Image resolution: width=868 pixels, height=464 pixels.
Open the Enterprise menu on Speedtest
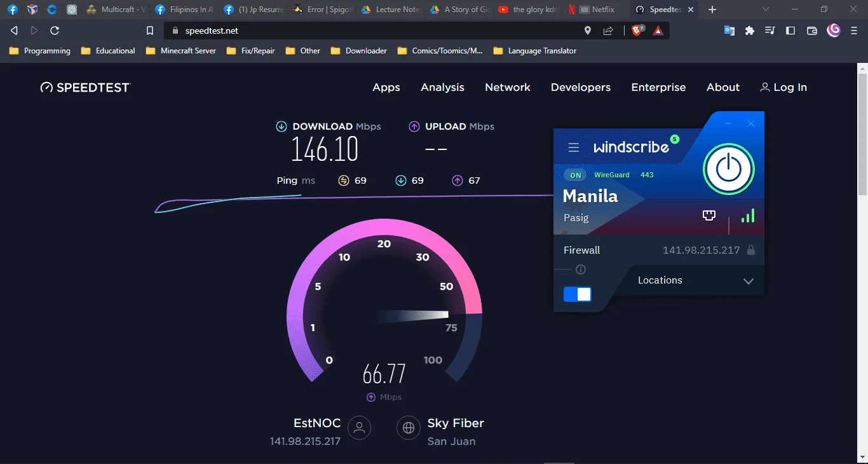[x=658, y=88]
